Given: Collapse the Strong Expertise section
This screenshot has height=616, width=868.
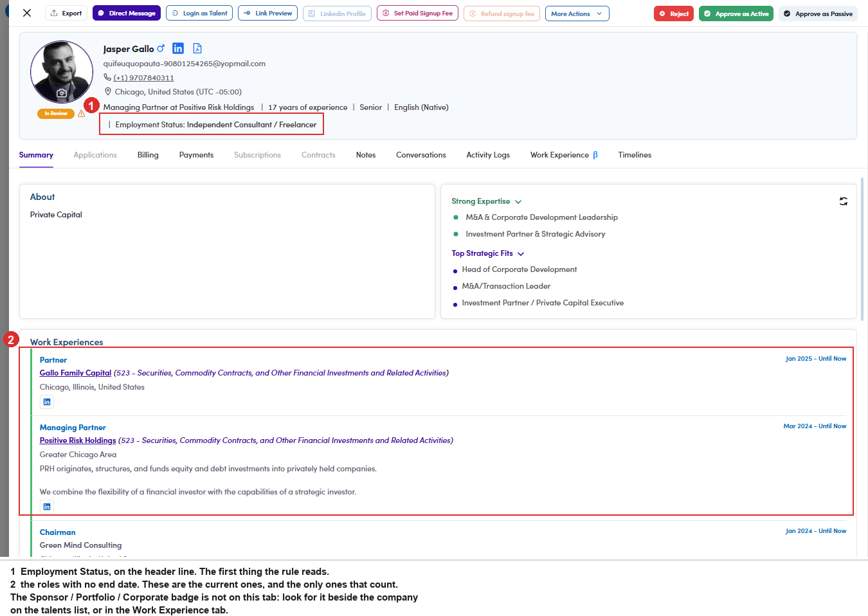Looking at the screenshot, I should click(x=518, y=202).
